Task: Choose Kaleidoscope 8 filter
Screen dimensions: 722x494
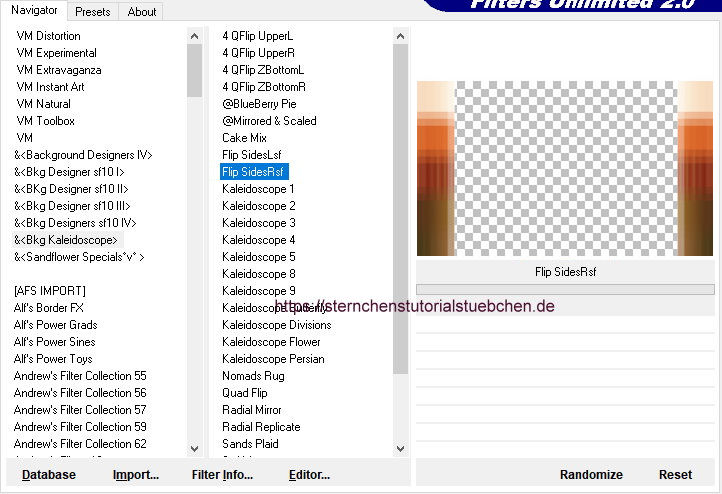Action: (259, 274)
